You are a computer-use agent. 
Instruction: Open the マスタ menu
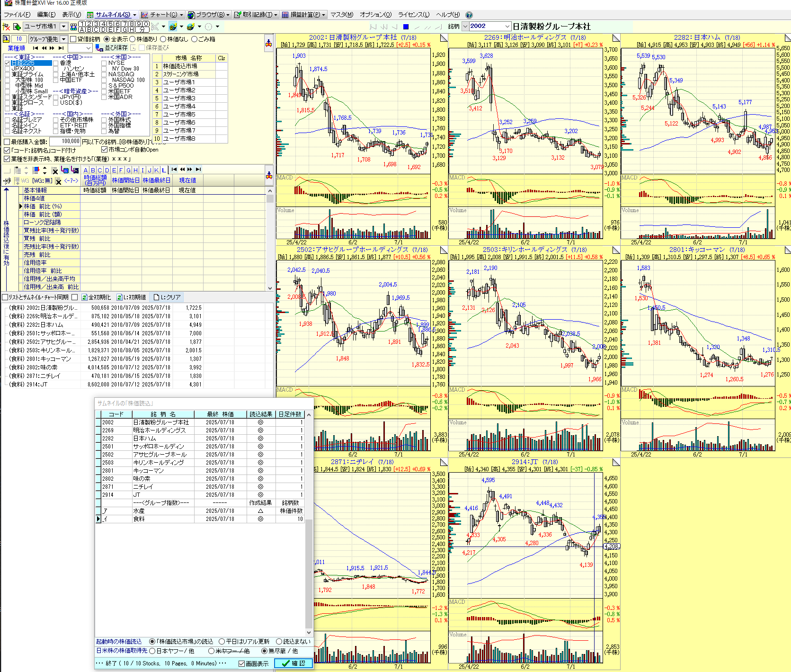pyautogui.click(x=342, y=15)
